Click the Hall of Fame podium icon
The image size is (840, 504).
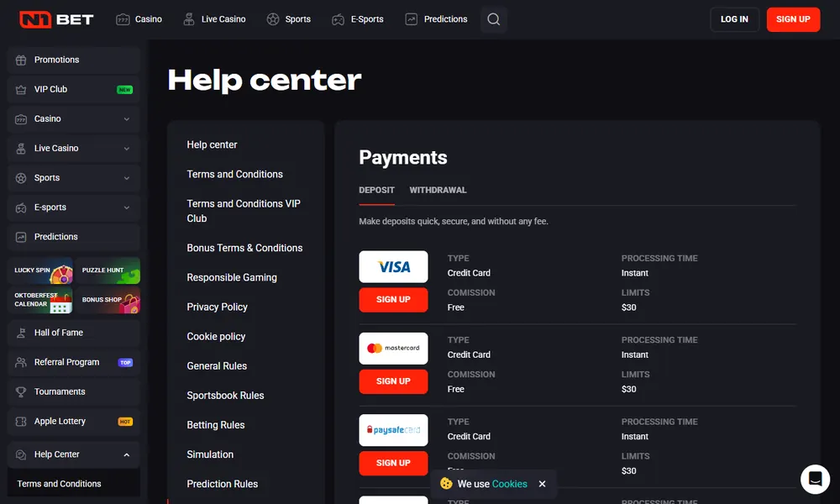21,333
